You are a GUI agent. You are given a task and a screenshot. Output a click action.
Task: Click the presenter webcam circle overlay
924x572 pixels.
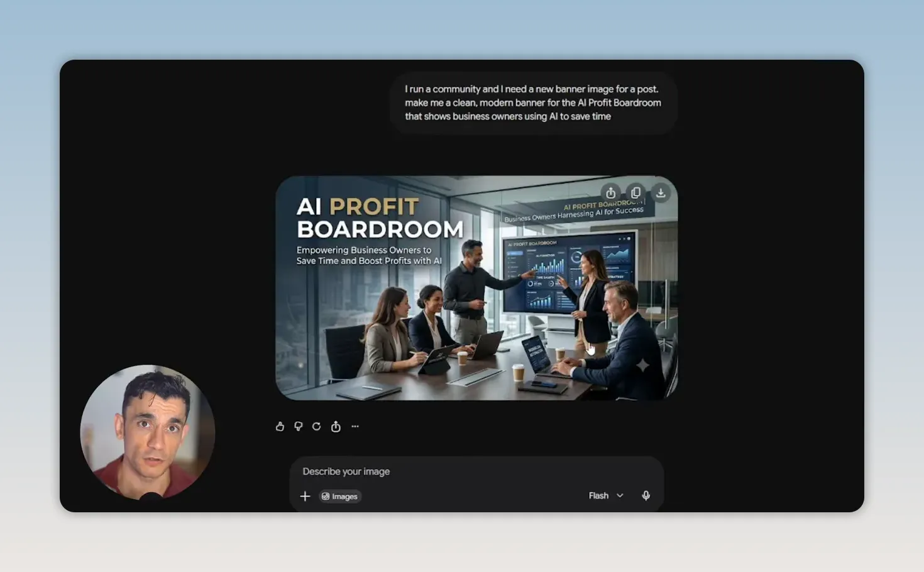[x=148, y=432]
